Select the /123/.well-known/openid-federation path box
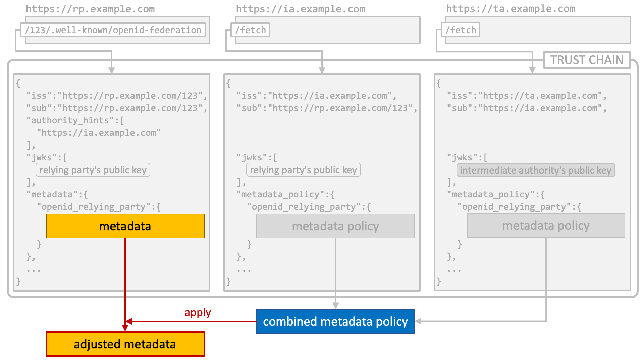This screenshot has width=644, height=362. pos(113,30)
